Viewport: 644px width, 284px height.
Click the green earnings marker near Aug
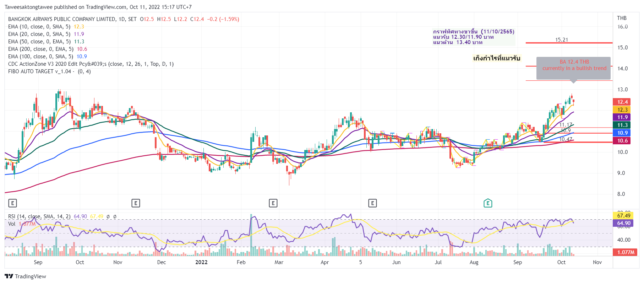click(488, 203)
